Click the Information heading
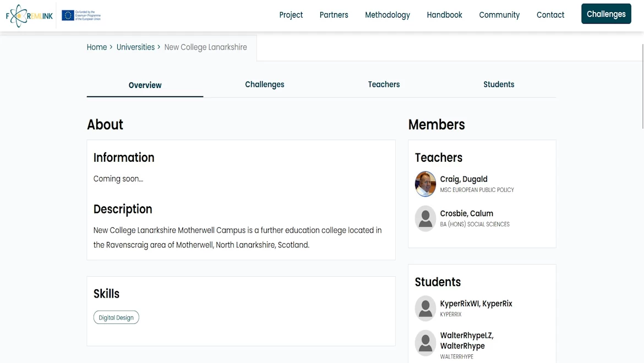The height and width of the screenshot is (363, 644). 124,158
